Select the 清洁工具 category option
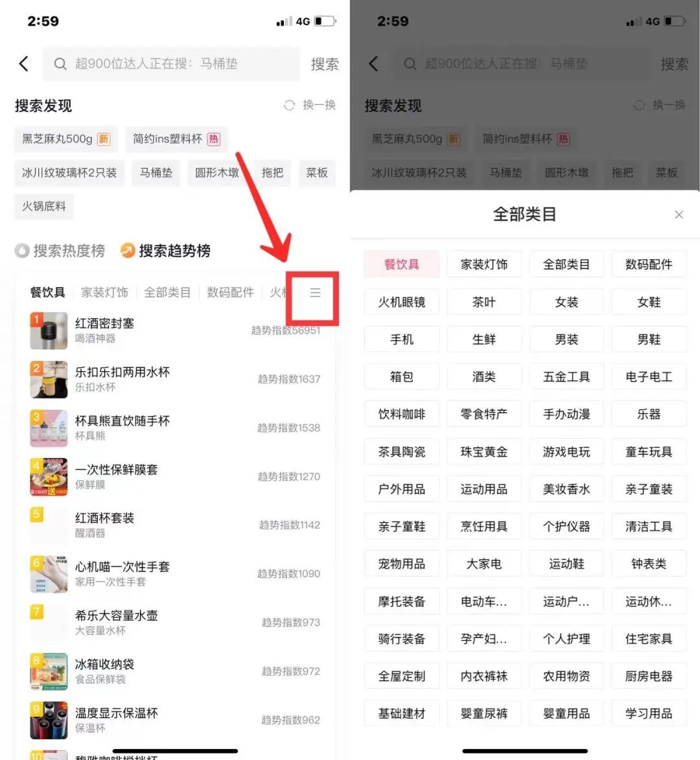 tap(649, 526)
